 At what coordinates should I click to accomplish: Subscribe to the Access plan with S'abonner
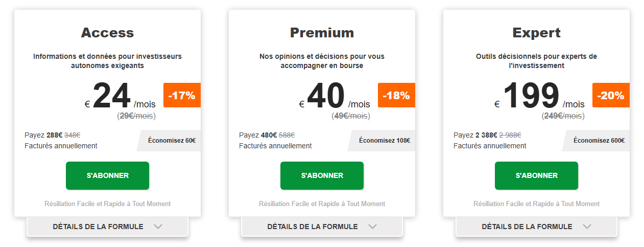click(x=107, y=175)
